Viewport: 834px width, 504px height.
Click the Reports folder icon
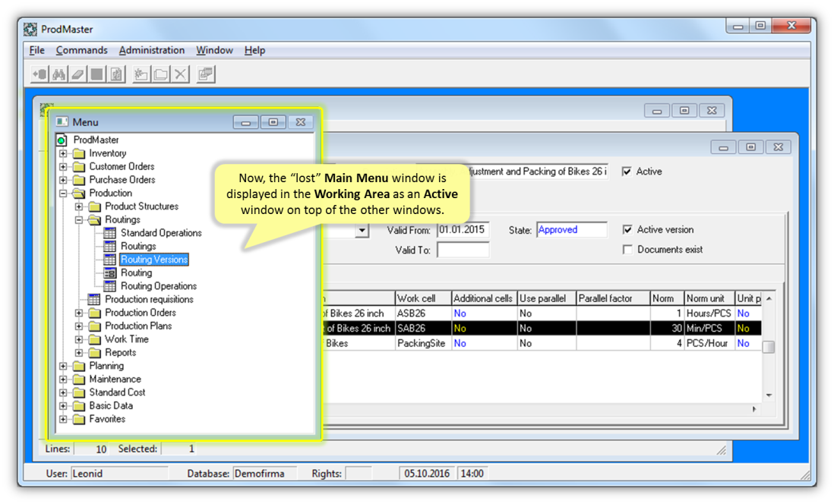coord(95,352)
